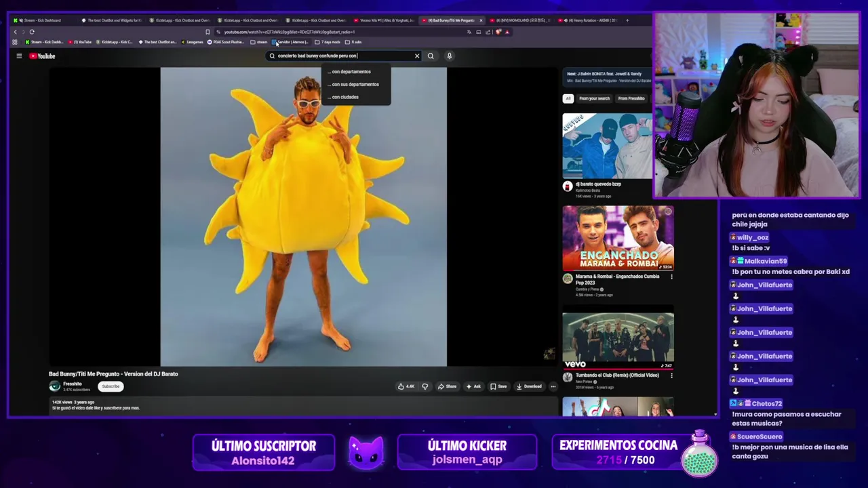
Task: Open 'dj barato quevedo bzrp' thumbnail
Action: click(x=607, y=145)
